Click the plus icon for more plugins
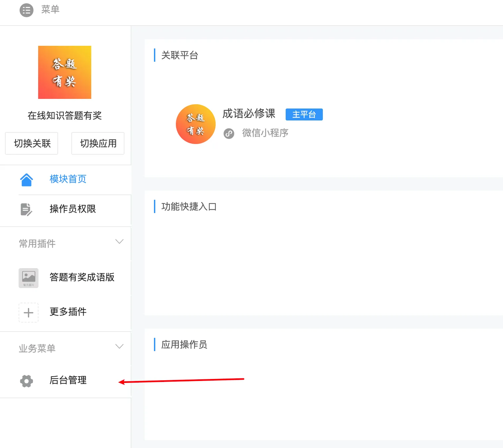503x448 pixels. [x=29, y=313]
